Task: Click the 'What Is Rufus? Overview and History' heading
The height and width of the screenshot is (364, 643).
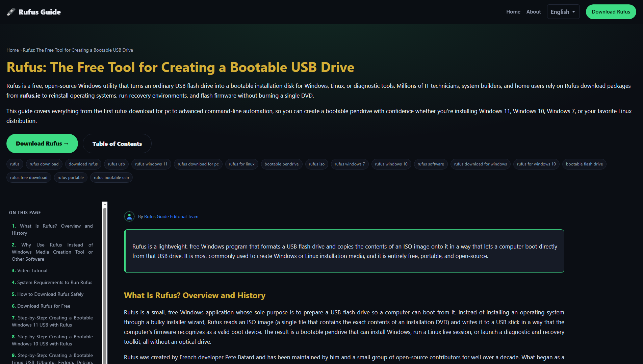Action: tap(195, 295)
